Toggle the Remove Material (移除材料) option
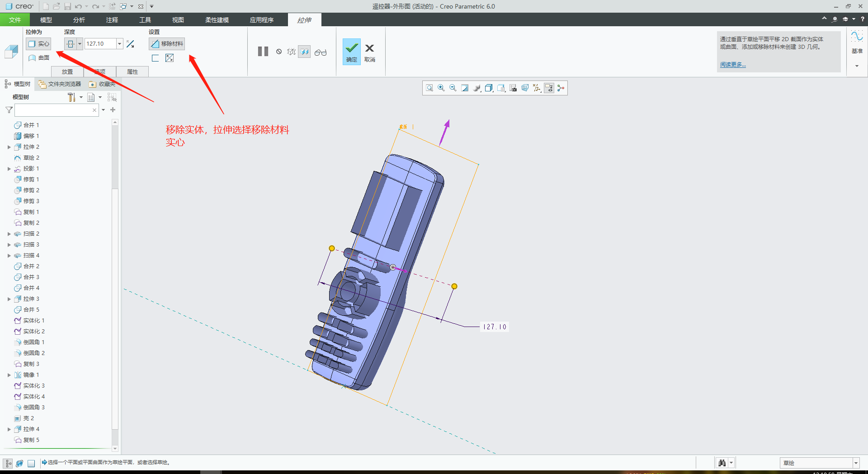The image size is (868, 474). pos(167,44)
